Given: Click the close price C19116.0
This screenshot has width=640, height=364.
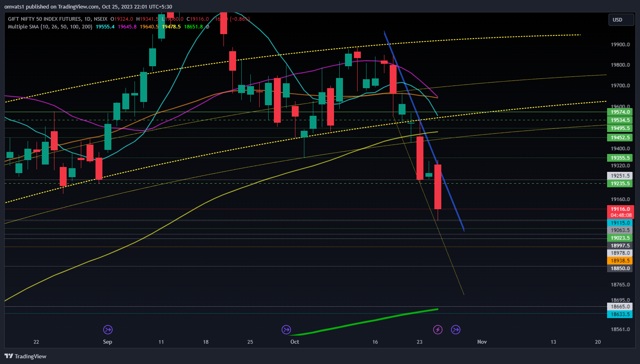Looking at the screenshot, I should 197,19.
